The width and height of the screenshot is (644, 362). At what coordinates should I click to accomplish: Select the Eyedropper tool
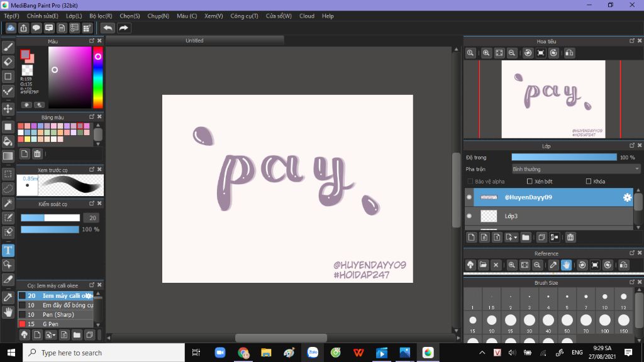click(x=8, y=297)
